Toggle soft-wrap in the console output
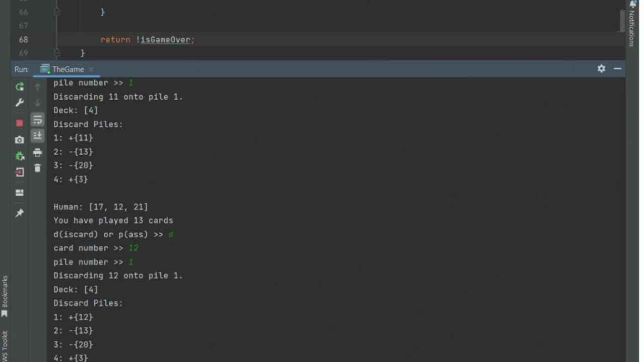 click(37, 120)
